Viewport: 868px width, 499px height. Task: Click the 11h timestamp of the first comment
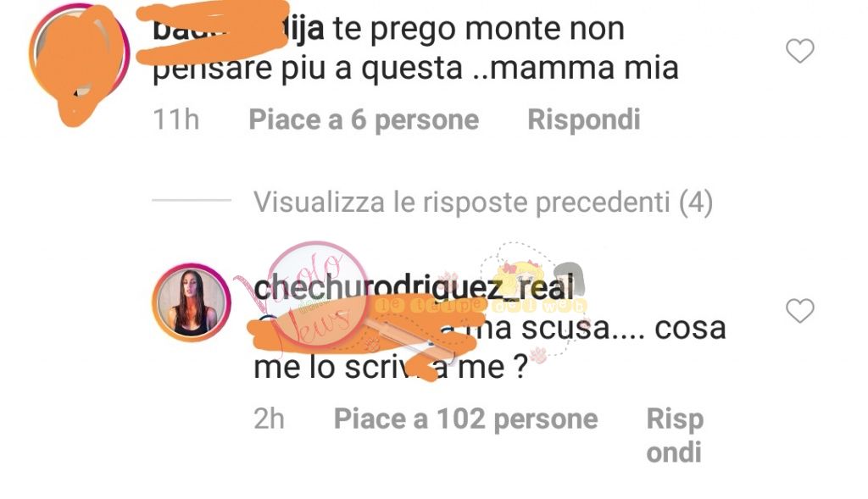click(176, 119)
